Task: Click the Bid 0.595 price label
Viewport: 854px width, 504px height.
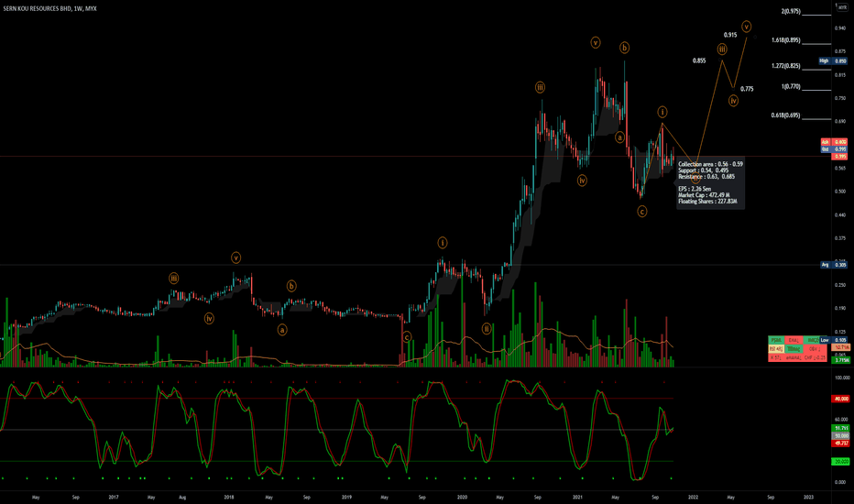Action: click(x=835, y=149)
